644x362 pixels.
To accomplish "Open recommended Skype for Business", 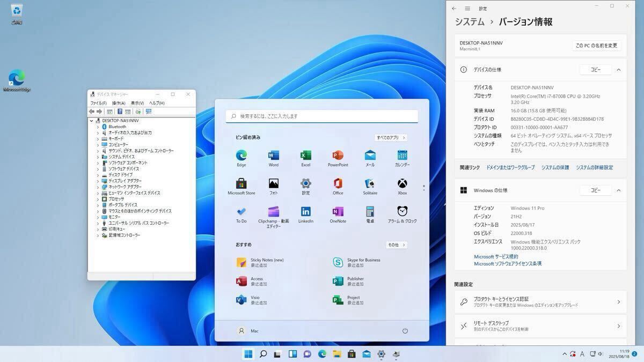I will (x=357, y=262).
